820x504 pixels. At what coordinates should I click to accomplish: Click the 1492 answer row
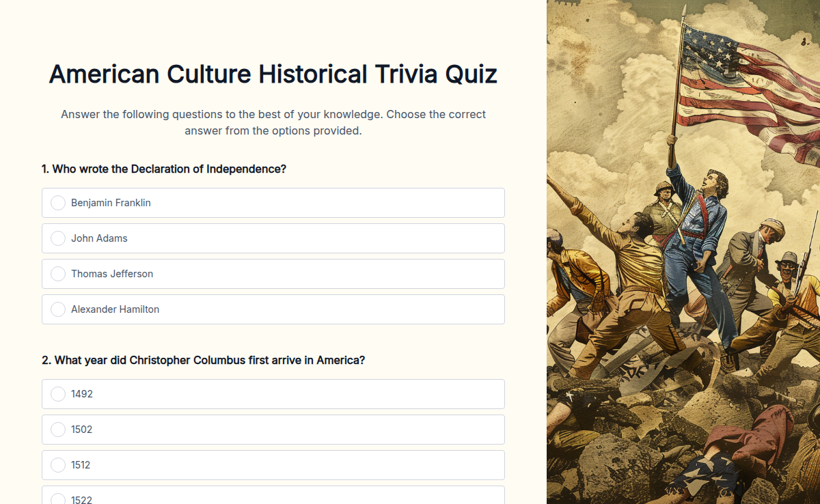tap(273, 394)
